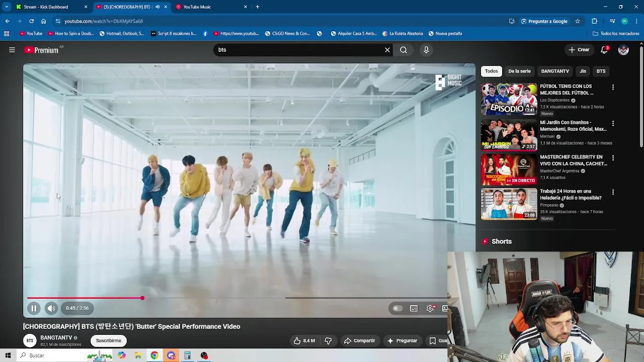Open options for 'FÚTBOL TENIS' video
Viewport: 644px width, 362px height.
(x=613, y=87)
